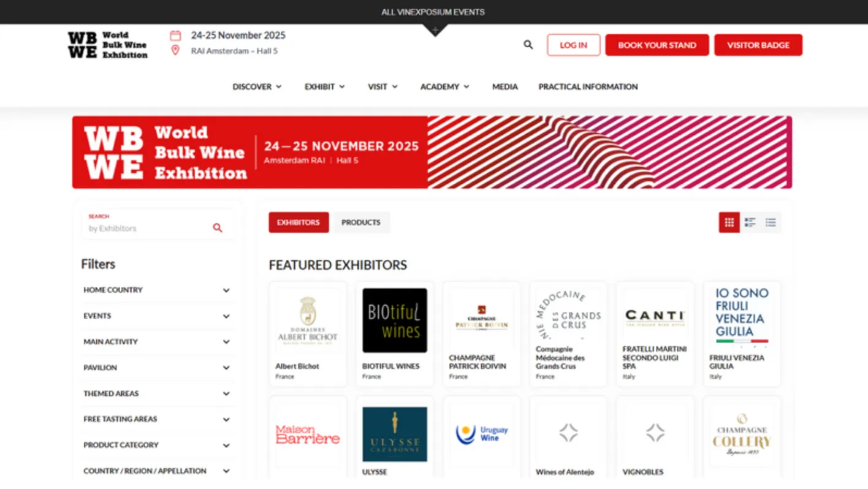Open the Uruguay Wine exhibitor card
This screenshot has height=489, width=868.
[x=482, y=437]
